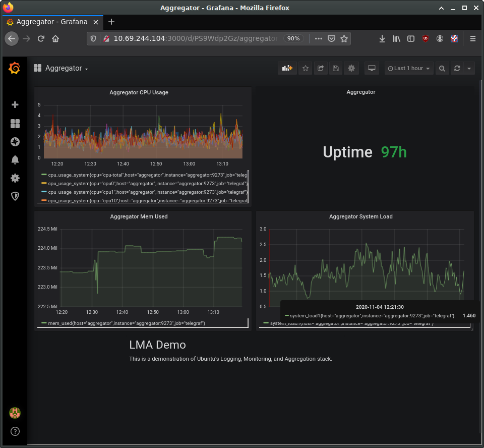Open page actions three-dot menu
The width and height of the screenshot is (484, 448).
point(319,39)
